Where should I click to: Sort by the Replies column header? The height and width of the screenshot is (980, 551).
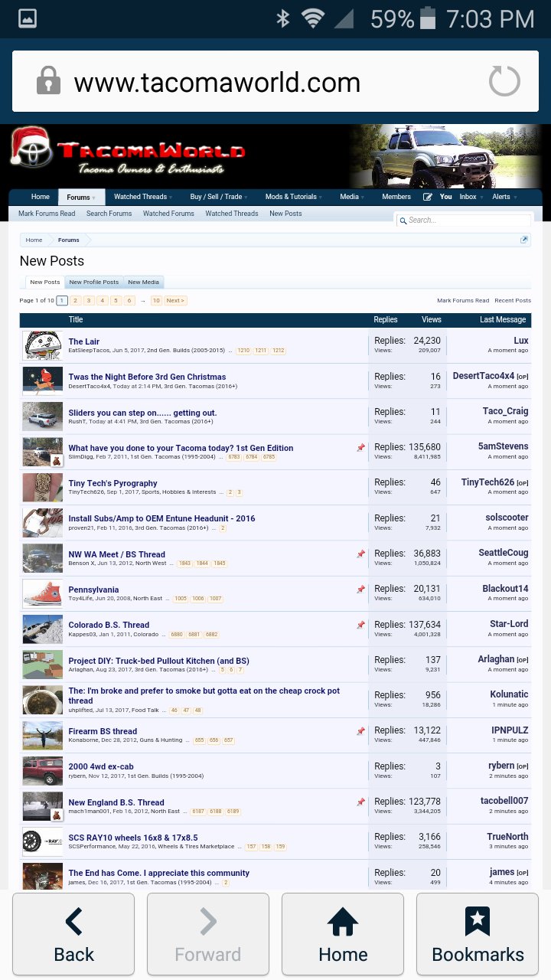(386, 319)
